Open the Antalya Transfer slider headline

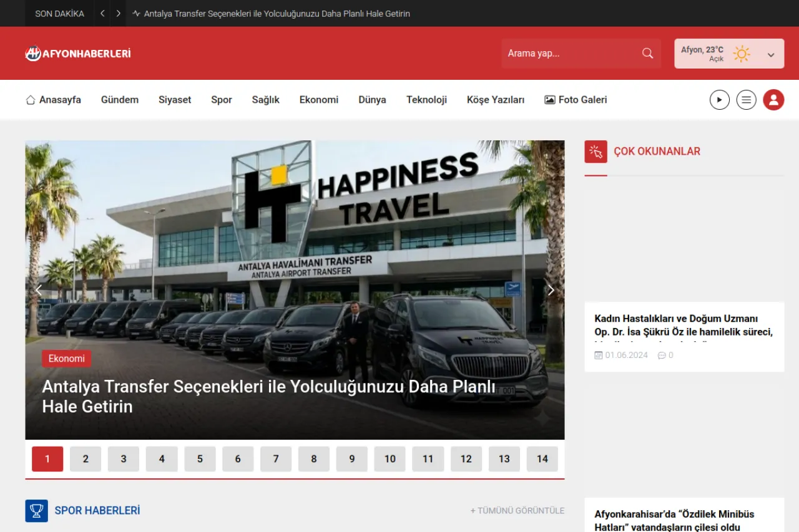[x=268, y=397]
